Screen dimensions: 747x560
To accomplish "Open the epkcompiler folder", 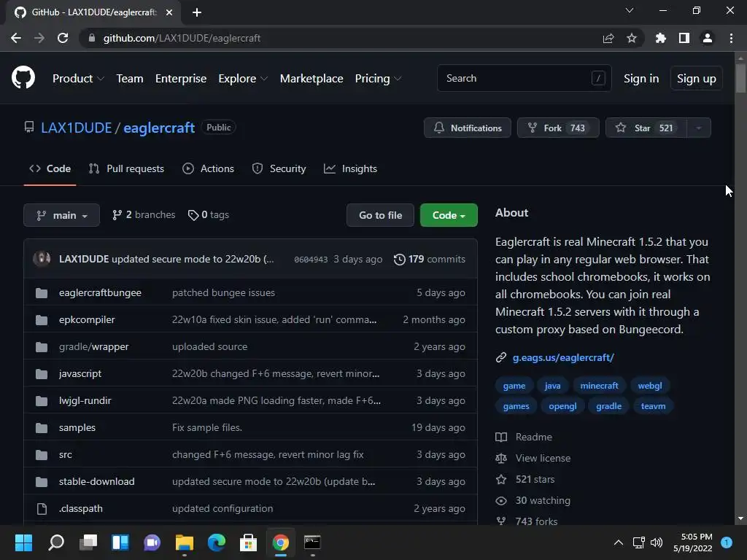I will click(x=87, y=319).
